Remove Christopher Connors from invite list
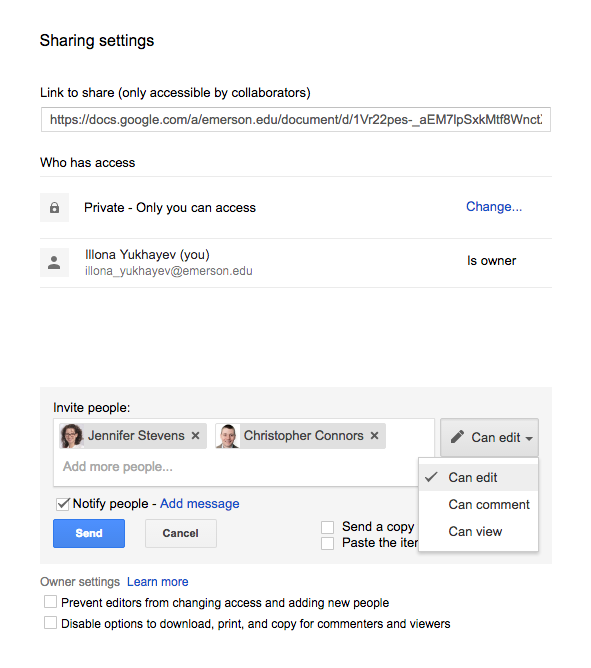Image resolution: width=591 pixels, height=668 pixels. click(375, 435)
